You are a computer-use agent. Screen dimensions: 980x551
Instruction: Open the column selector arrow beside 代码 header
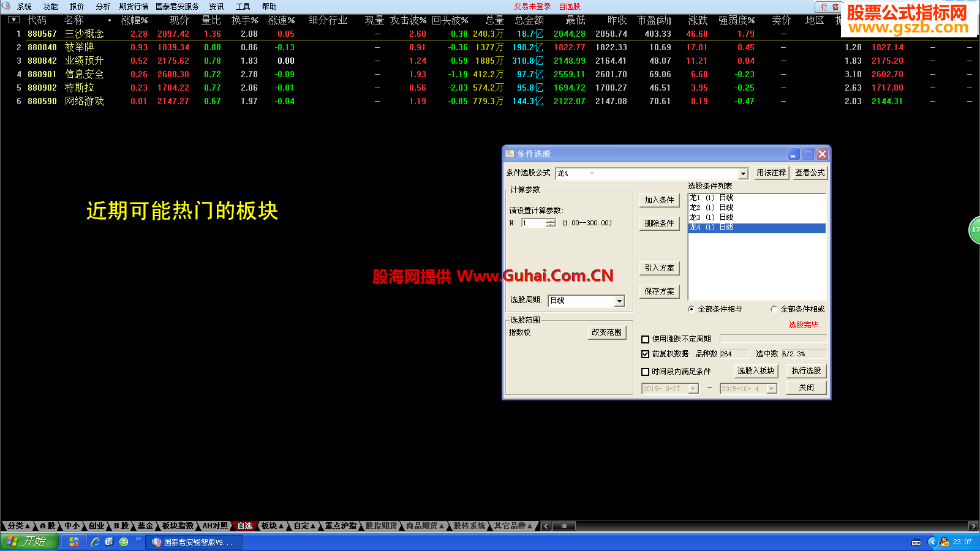[13, 20]
